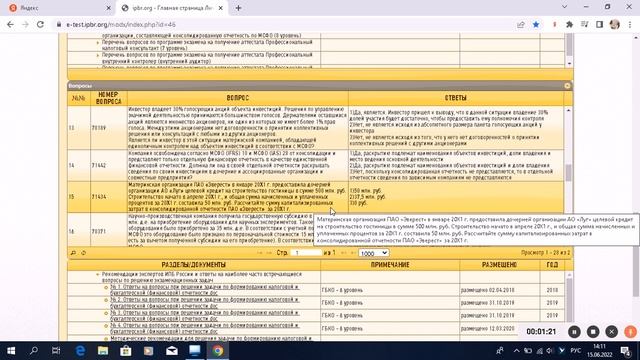Viewport: 640px width, 360px height.
Task: Open document link № 2 Ответы на вопросы
Action: 204,303
